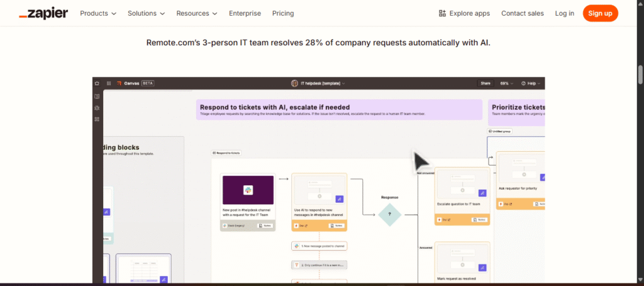The width and height of the screenshot is (644, 286).
Task: Click the Canvas logo icon in top bar
Action: [x=119, y=83]
